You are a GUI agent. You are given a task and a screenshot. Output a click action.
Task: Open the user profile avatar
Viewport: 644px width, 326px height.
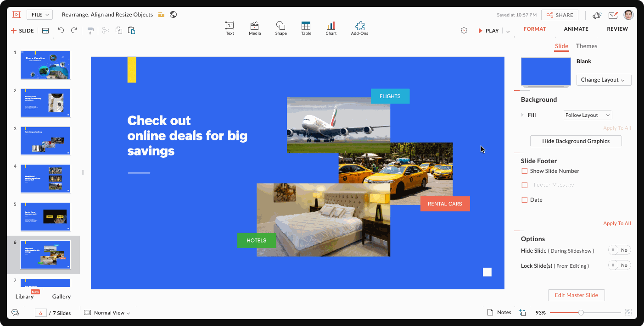pyautogui.click(x=628, y=15)
